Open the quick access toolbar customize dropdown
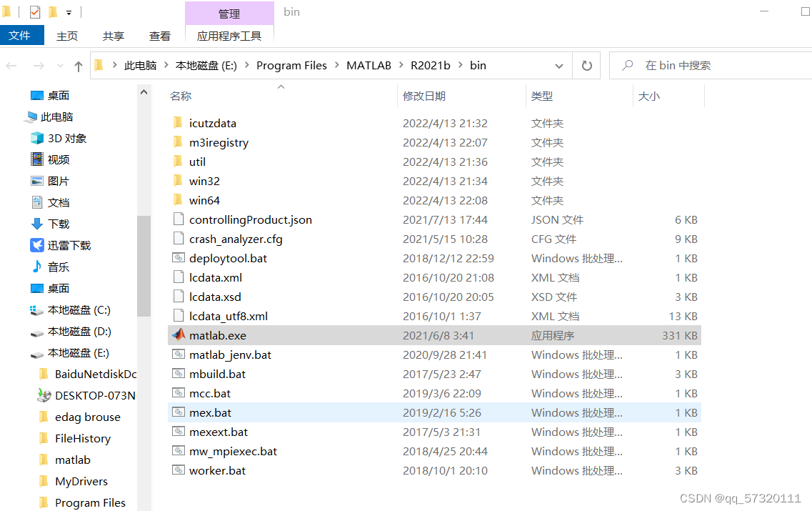This screenshot has width=812, height=511. point(69,13)
